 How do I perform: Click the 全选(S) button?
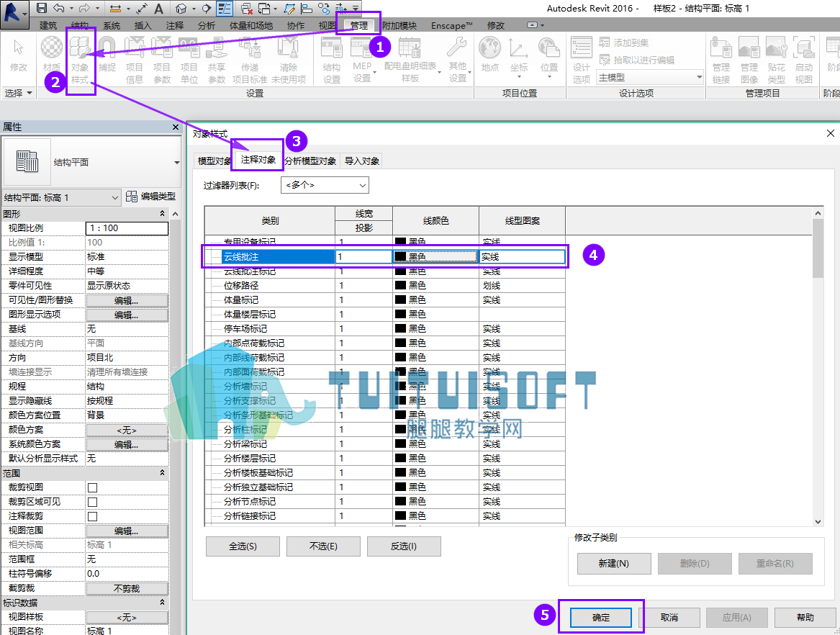click(243, 546)
